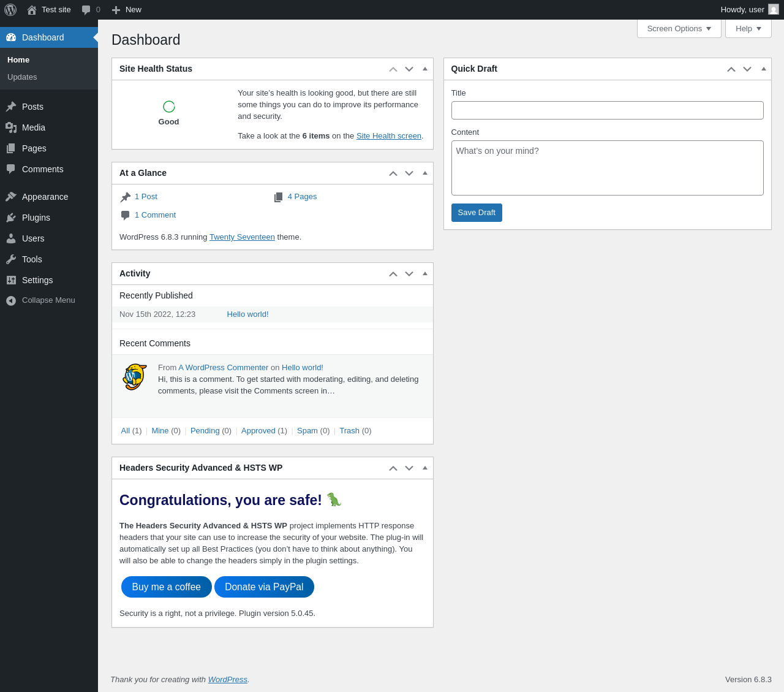784x692 pixels.
Task: Toggle the Site Health Status panel
Action: point(425,69)
